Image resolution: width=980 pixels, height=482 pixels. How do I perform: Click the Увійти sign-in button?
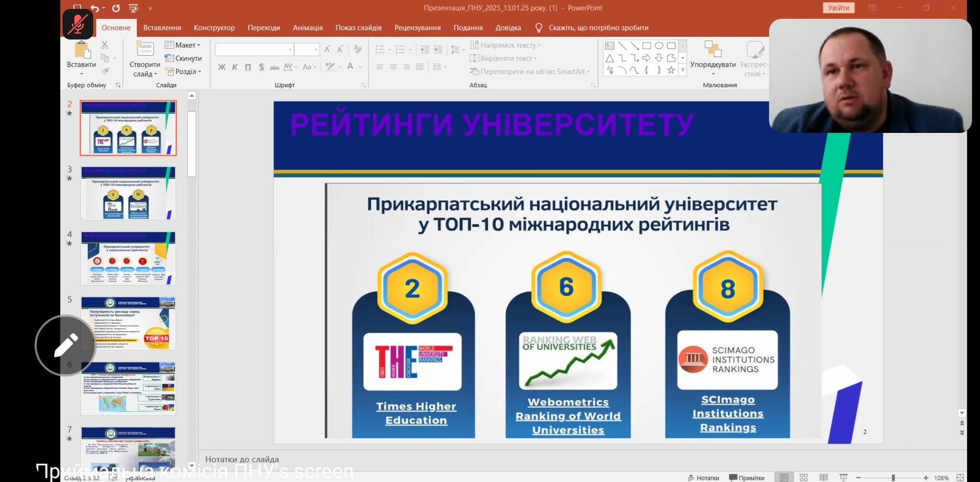point(838,8)
